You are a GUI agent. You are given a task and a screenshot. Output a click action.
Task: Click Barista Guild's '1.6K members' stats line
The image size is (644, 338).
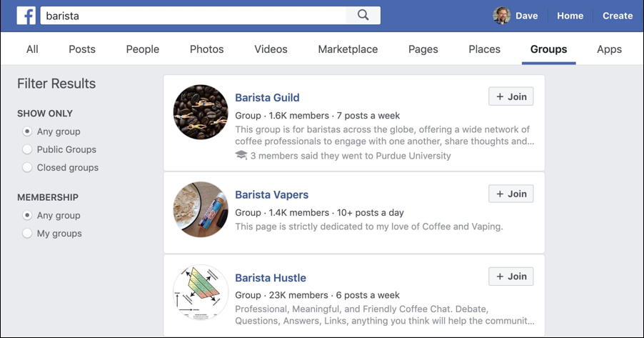point(318,116)
